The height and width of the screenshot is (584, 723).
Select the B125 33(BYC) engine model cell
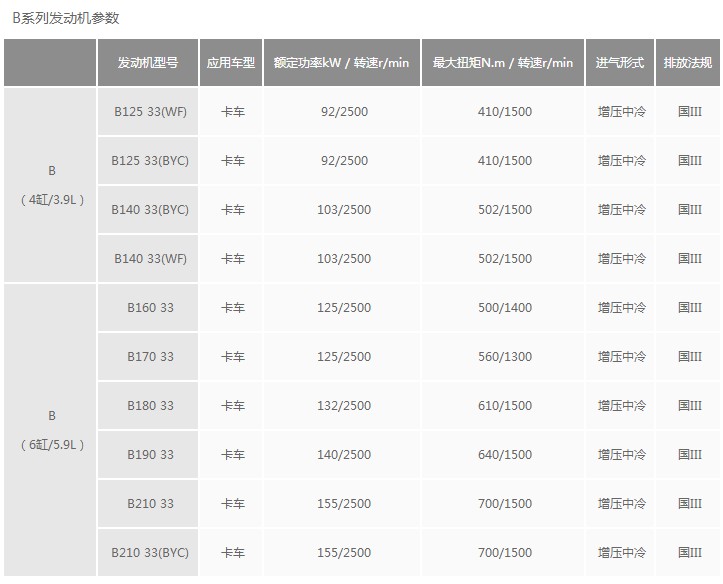149,160
